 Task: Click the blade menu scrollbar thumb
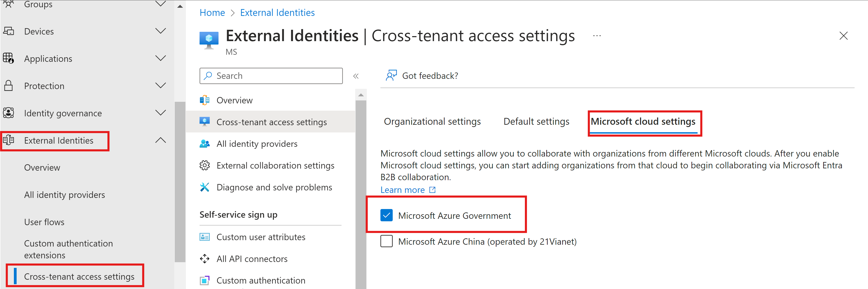[361, 194]
